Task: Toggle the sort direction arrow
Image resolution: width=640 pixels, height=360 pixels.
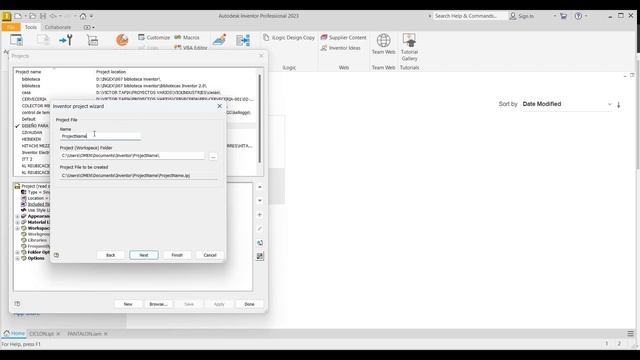Action: 619,104
